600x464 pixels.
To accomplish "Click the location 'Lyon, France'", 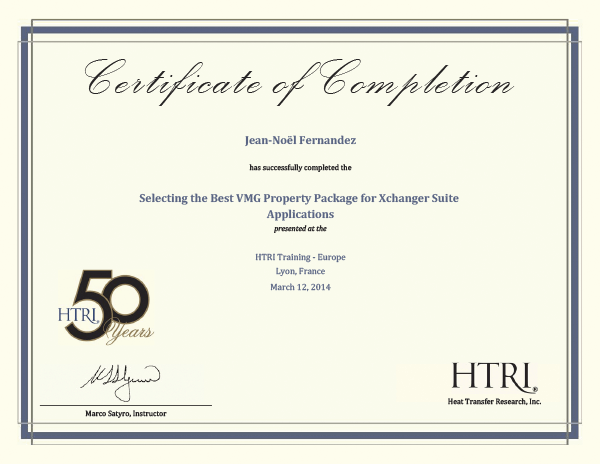I will (300, 271).
